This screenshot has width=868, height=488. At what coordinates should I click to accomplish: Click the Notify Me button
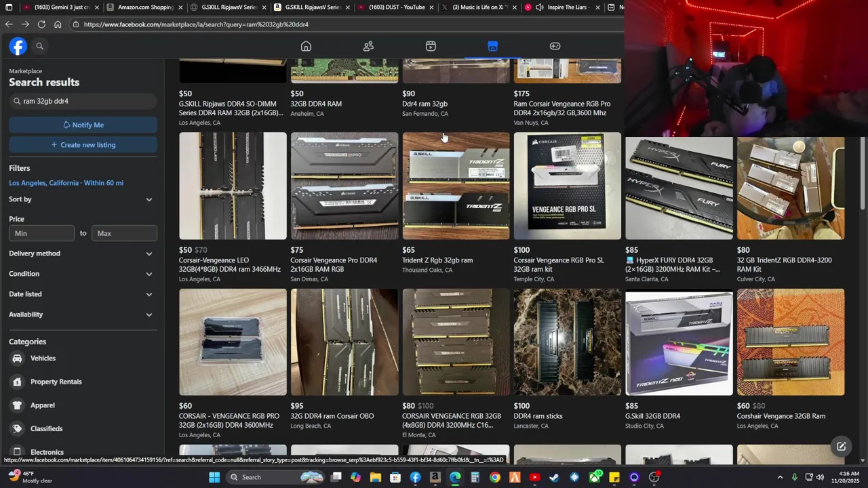tap(83, 125)
